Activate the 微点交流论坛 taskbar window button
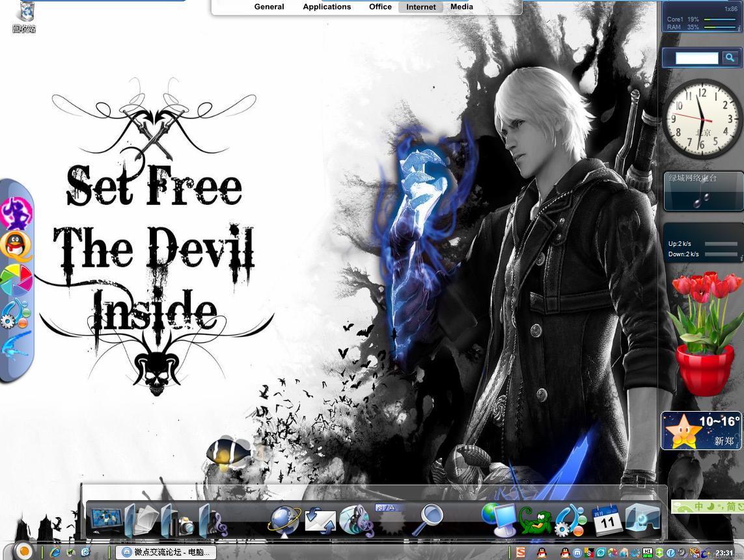This screenshot has height=560, width=744. coord(166,552)
